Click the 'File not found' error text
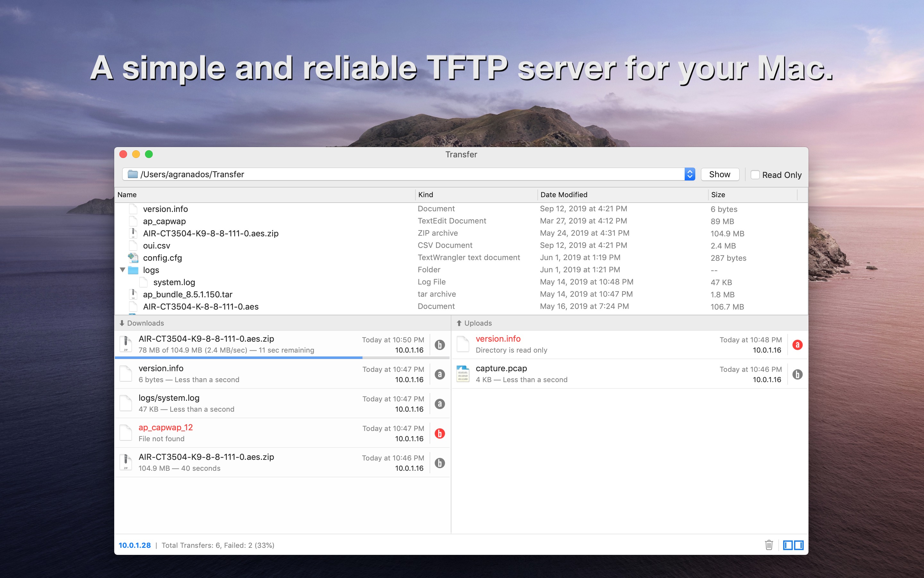The image size is (924, 578). point(161,439)
